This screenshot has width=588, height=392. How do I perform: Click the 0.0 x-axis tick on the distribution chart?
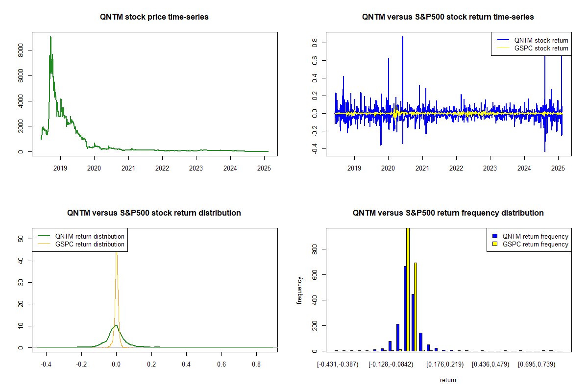(x=116, y=365)
